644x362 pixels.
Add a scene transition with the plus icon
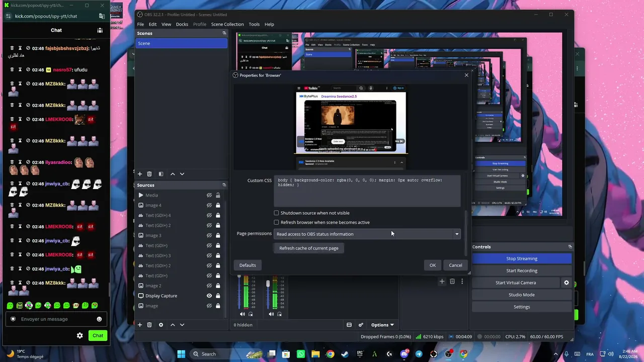442,282
